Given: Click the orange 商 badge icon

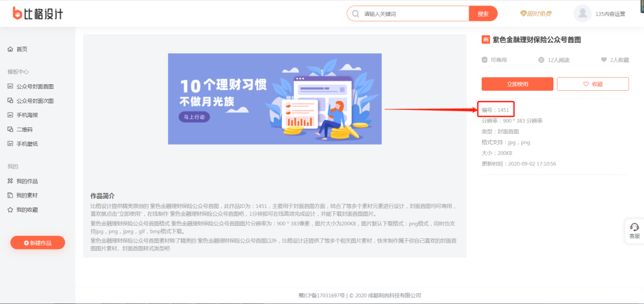Looking at the screenshot, I should pyautogui.click(x=485, y=40).
